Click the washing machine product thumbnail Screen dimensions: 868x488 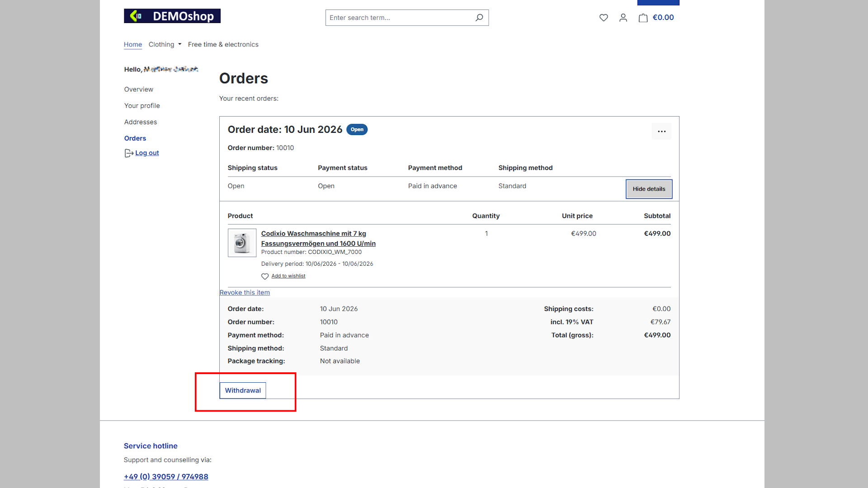pos(242,243)
